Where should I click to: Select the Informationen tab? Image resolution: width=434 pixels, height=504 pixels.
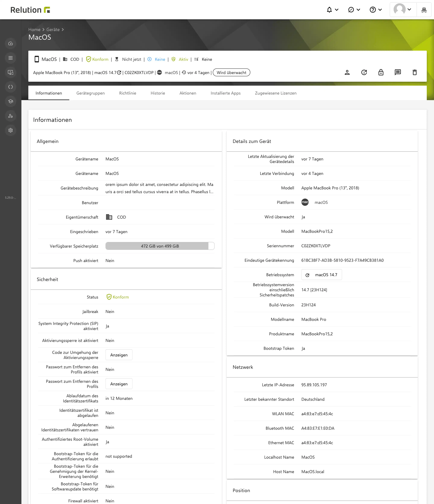click(49, 93)
